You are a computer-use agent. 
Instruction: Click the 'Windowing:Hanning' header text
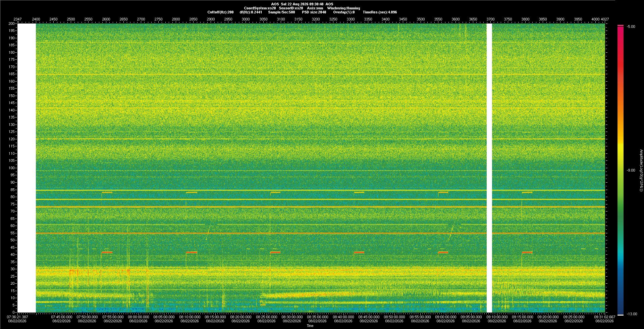pos(343,8)
